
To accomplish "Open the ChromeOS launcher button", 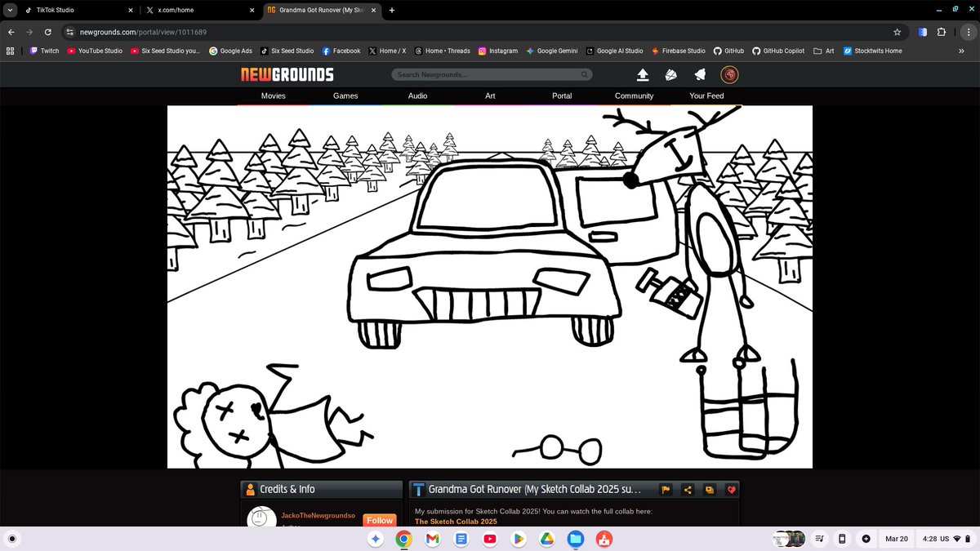I will [x=12, y=539].
